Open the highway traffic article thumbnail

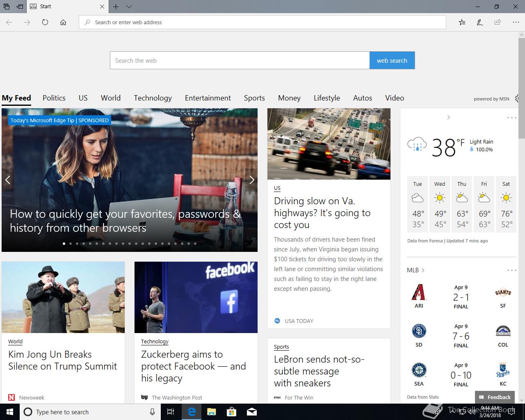tap(329, 144)
